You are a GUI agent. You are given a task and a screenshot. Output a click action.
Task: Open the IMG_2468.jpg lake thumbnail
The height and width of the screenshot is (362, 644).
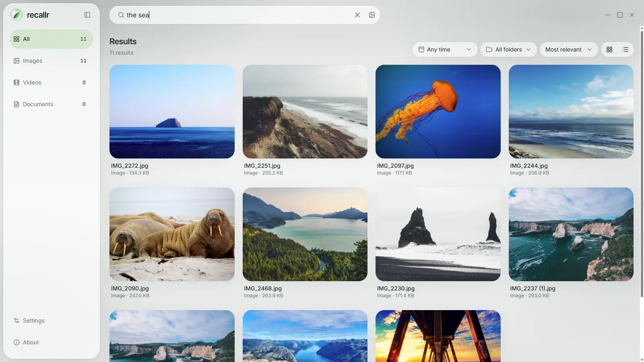(305, 234)
